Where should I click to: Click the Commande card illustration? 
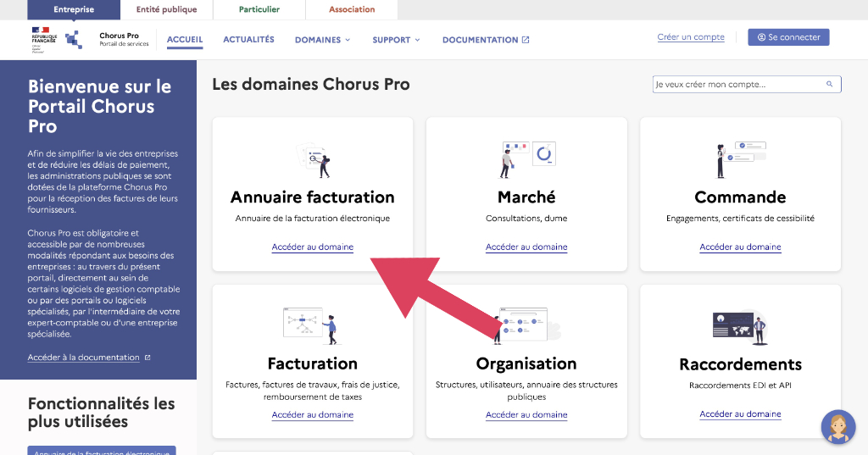click(x=741, y=159)
